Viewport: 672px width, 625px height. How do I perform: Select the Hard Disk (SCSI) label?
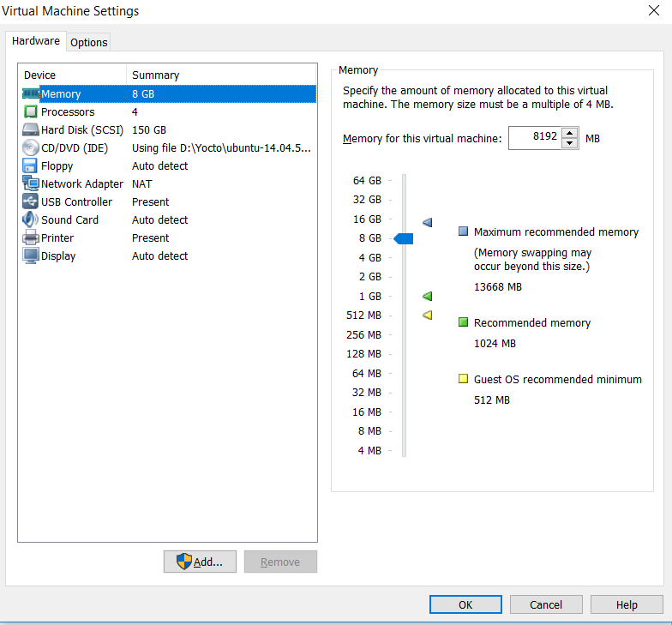[82, 130]
